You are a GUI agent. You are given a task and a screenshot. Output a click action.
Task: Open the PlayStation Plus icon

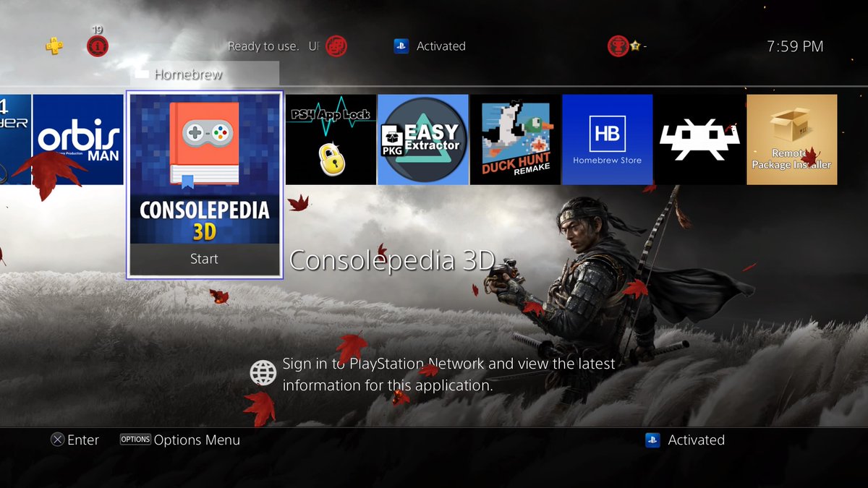[54, 46]
